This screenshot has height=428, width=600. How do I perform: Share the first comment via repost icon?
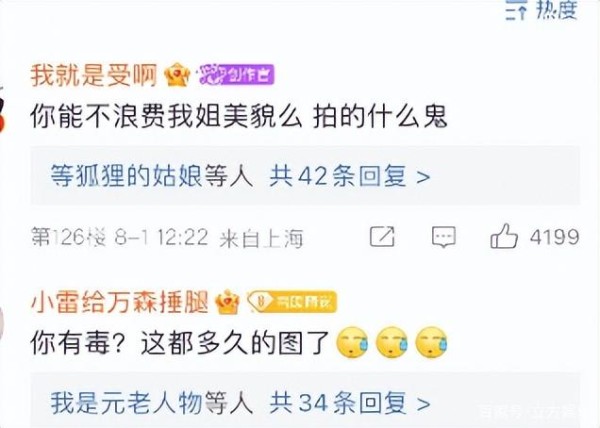[x=382, y=237]
